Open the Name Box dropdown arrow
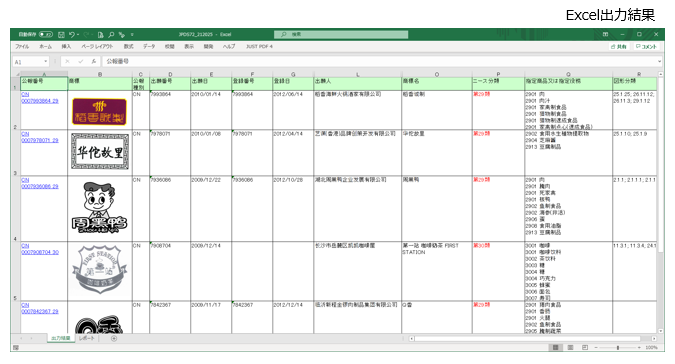Screen dimensions: 675x364 45,62
